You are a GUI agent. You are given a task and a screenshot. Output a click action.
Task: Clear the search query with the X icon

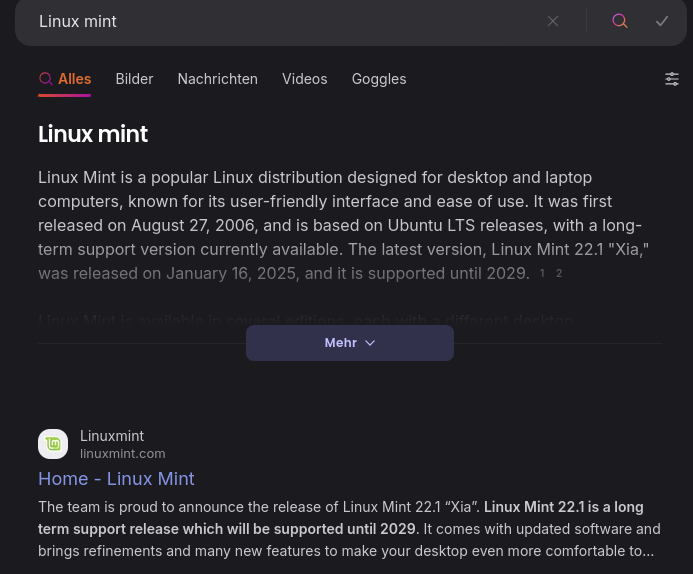553,21
